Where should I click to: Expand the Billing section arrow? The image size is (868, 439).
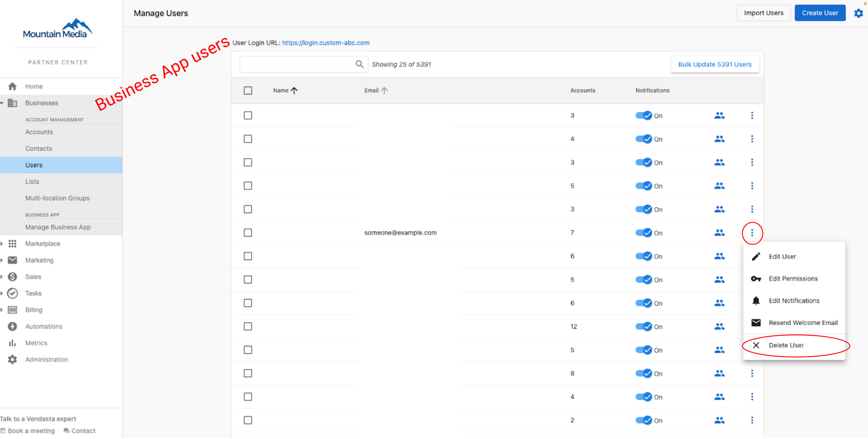pos(2,310)
